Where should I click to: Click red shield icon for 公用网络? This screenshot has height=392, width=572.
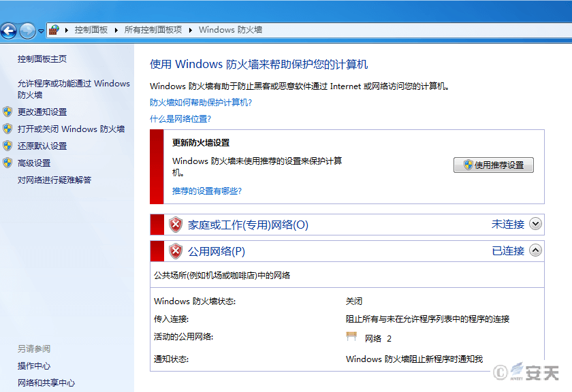pos(176,251)
